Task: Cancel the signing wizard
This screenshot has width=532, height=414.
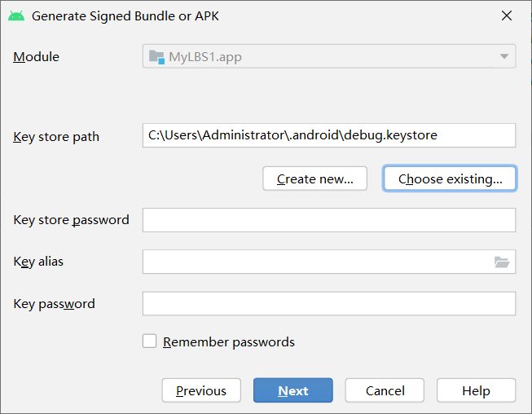Action: [x=385, y=390]
